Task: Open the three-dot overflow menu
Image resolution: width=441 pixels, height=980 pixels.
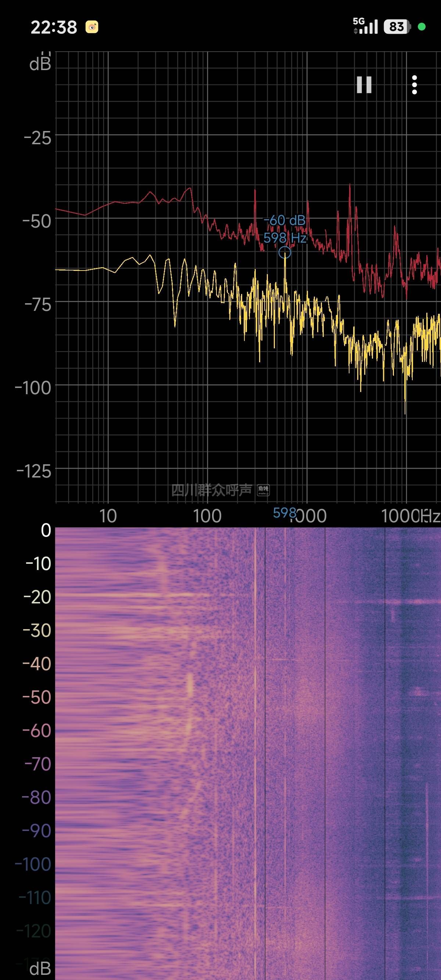Action: point(414,85)
